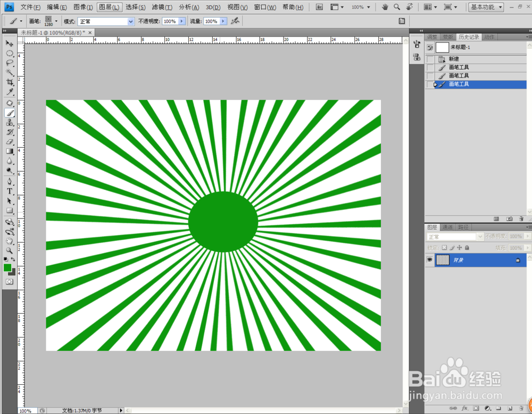Delete current state with History trash icon

(522, 218)
